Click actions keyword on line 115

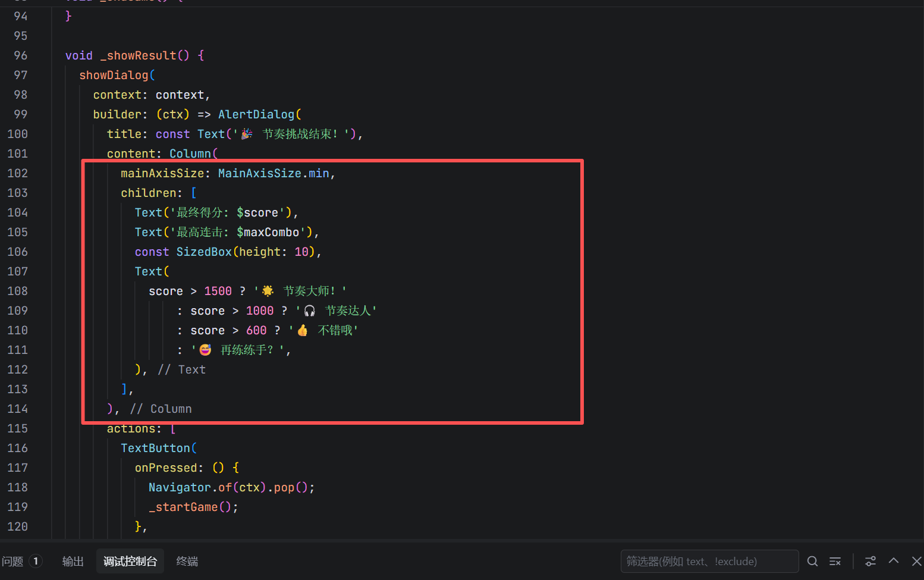click(131, 428)
